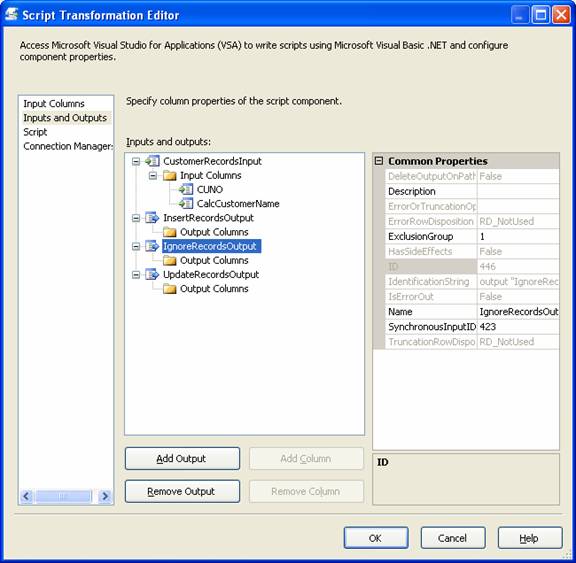Click the CustomerRecordsInput input icon
The image size is (576, 563).
tap(152, 161)
